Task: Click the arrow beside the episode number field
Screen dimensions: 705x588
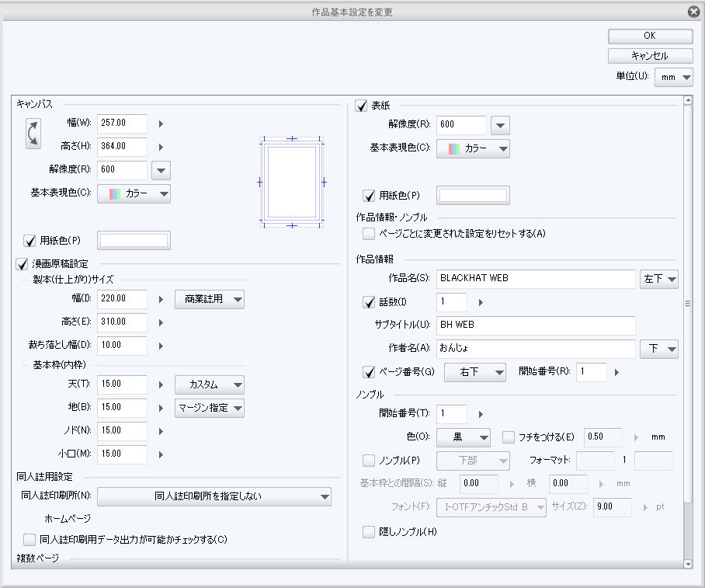Action: click(x=481, y=302)
